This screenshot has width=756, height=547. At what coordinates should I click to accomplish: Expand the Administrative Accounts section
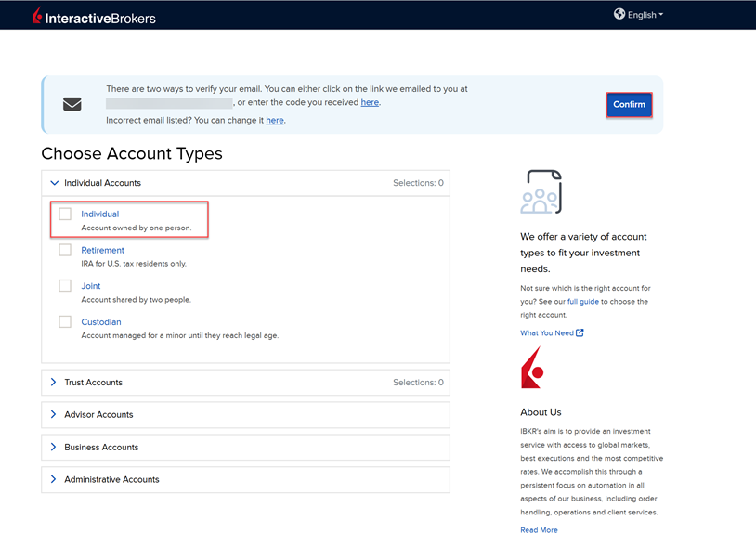pos(53,479)
